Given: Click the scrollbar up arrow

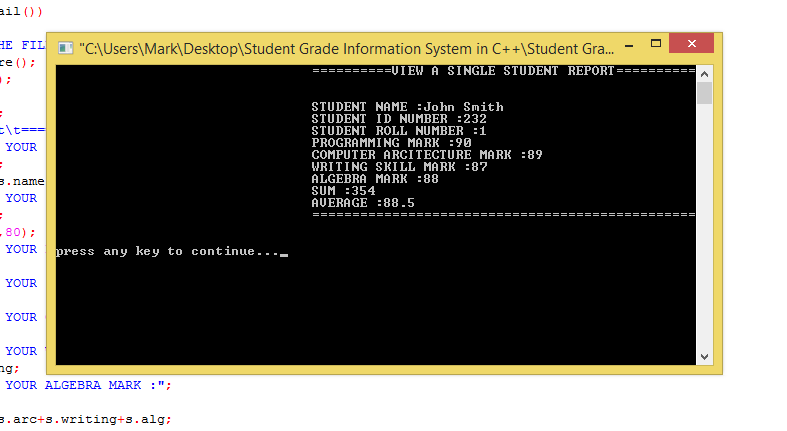Looking at the screenshot, I should point(704,74).
